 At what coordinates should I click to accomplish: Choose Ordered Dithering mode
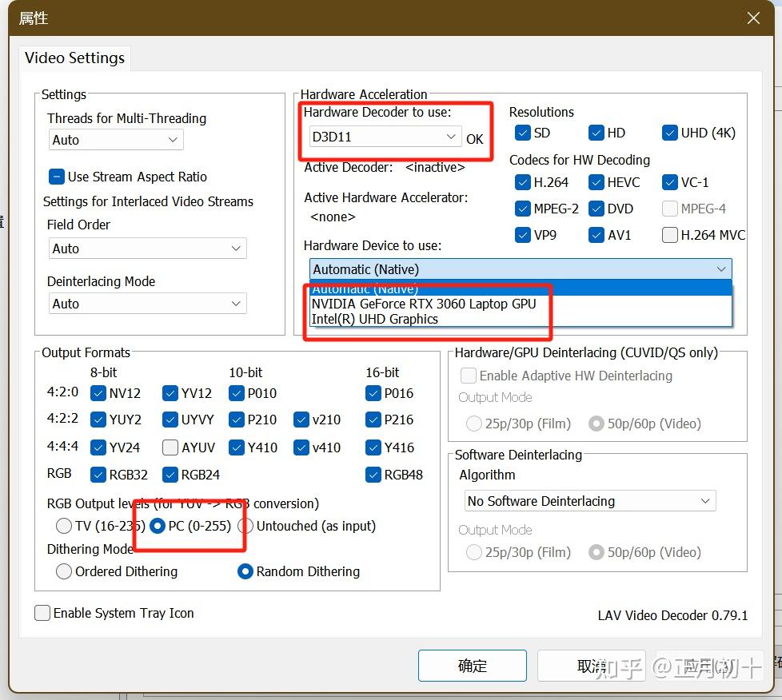point(64,571)
